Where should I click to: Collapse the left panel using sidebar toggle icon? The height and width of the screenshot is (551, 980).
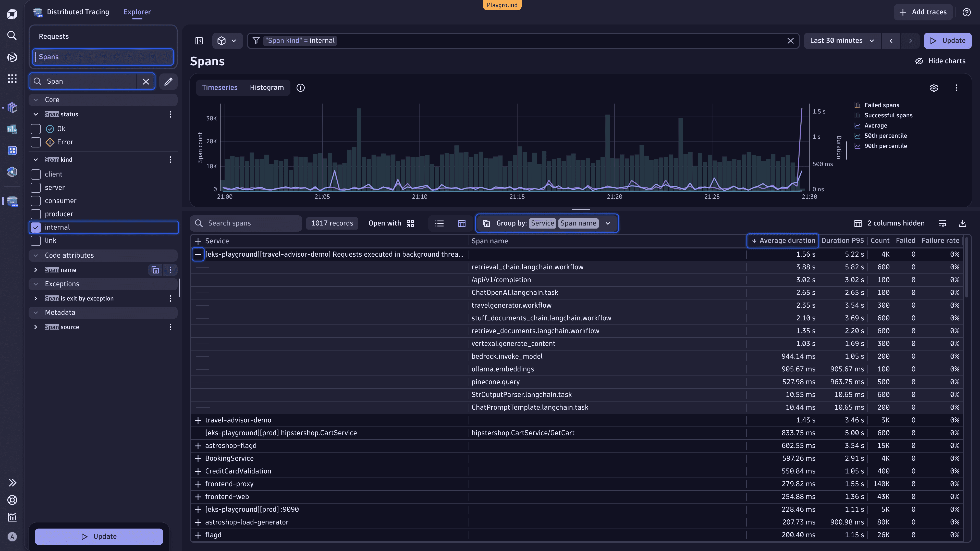(199, 41)
